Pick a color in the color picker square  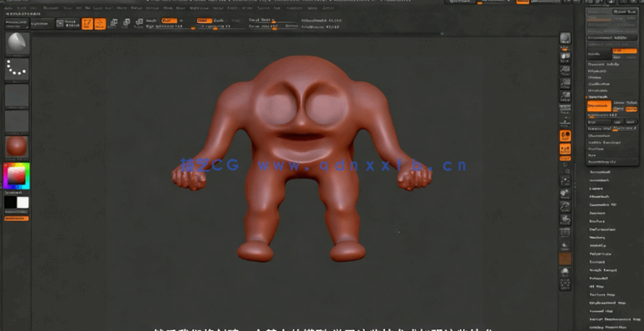pyautogui.click(x=16, y=175)
